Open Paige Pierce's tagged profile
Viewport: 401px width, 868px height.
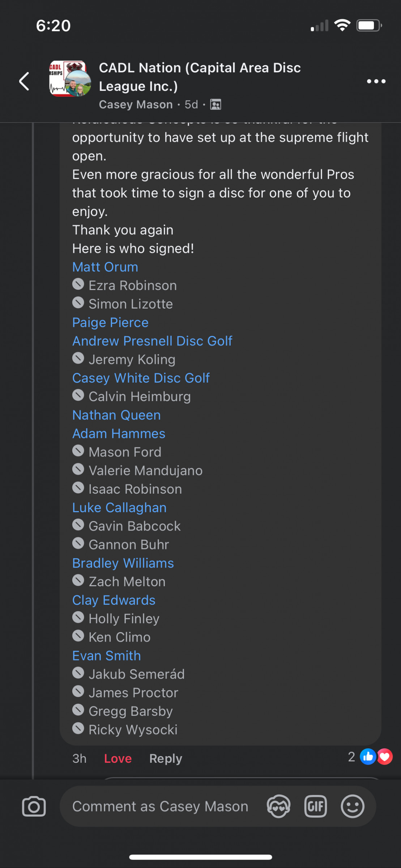[110, 322]
